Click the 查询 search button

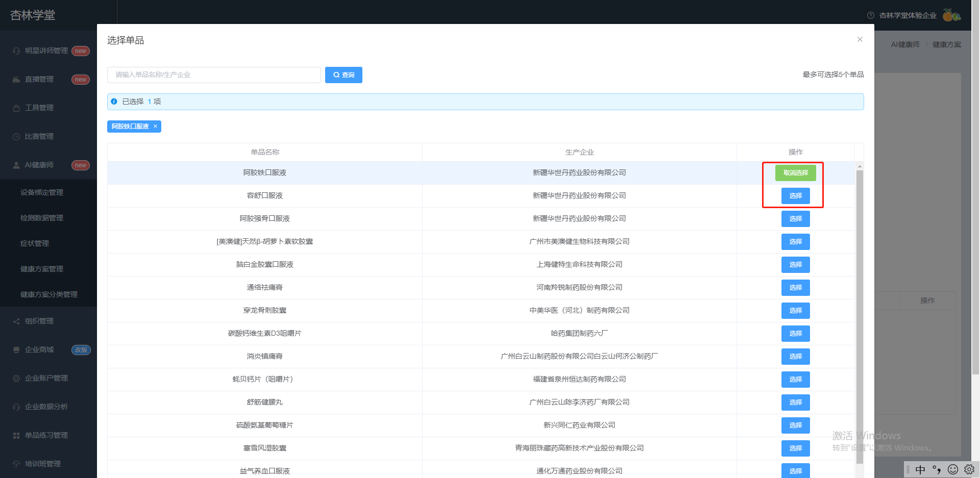(344, 75)
